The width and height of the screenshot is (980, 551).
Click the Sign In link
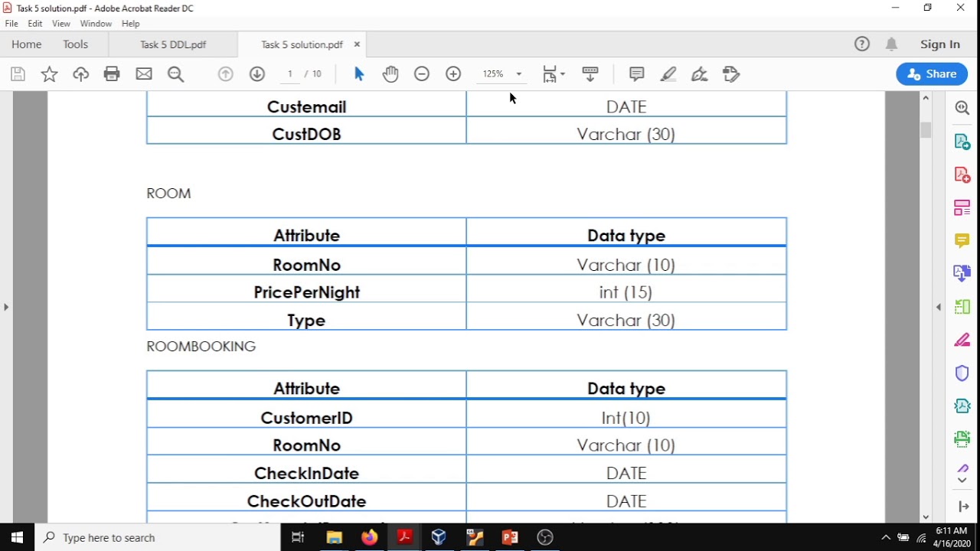[x=940, y=44]
